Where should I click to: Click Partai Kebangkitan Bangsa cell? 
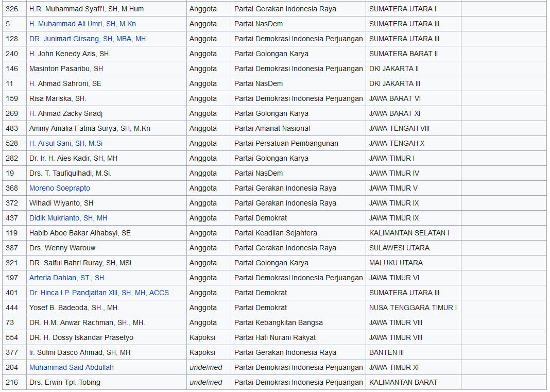point(298,322)
